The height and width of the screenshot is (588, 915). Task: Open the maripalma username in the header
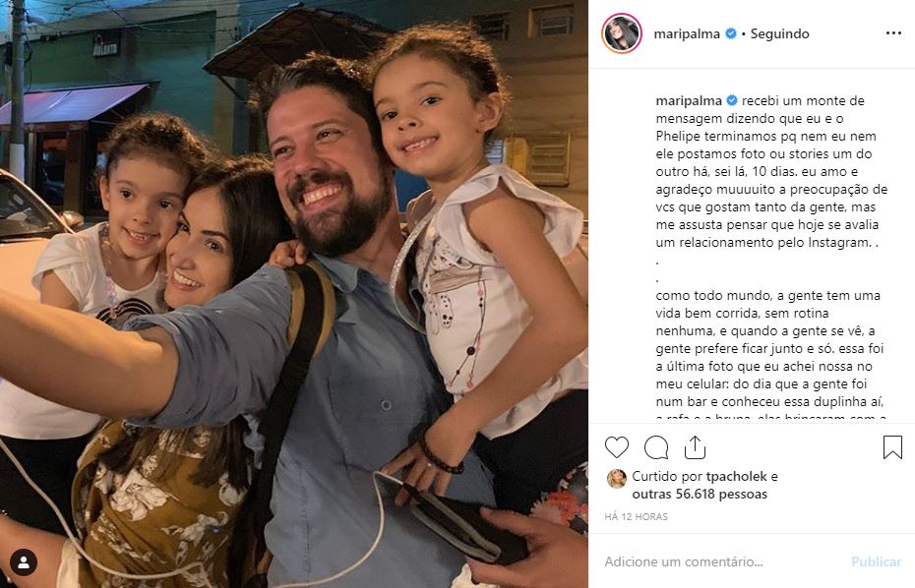pyautogui.click(x=687, y=33)
